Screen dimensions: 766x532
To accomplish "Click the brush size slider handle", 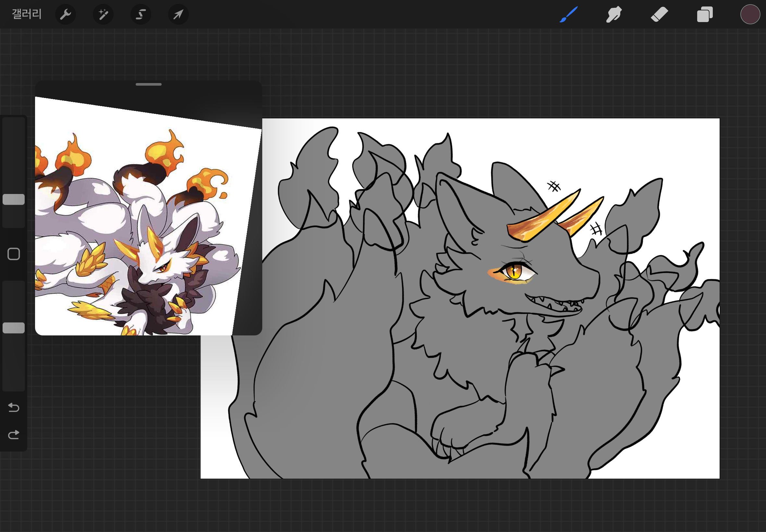I will pyautogui.click(x=14, y=199).
